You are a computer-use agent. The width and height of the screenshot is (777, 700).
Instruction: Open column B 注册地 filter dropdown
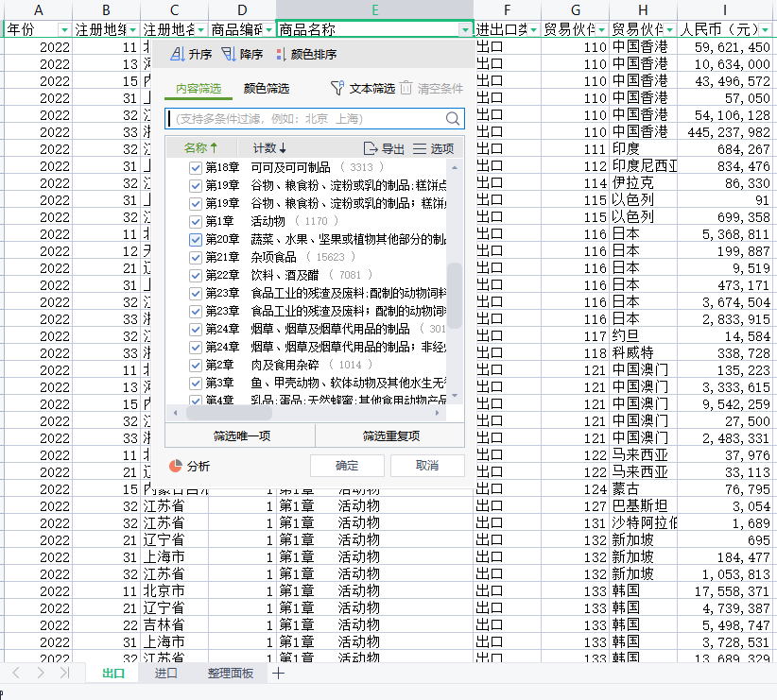coord(132,30)
